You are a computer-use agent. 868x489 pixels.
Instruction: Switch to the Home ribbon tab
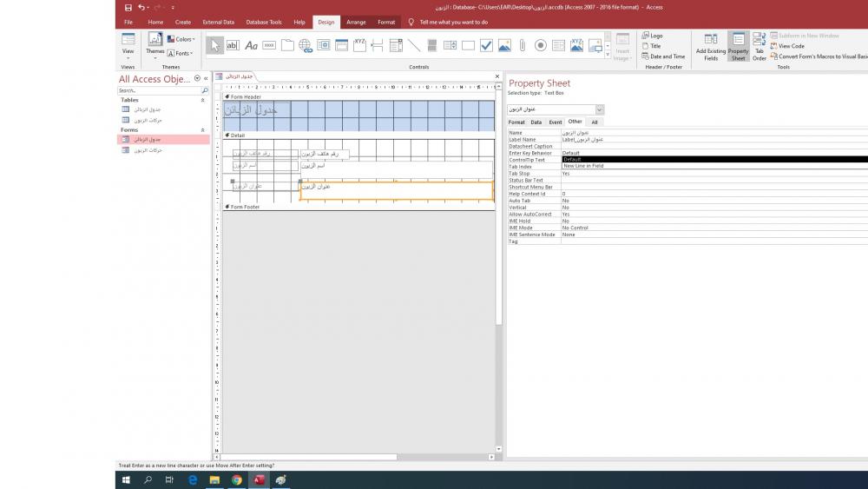click(155, 23)
